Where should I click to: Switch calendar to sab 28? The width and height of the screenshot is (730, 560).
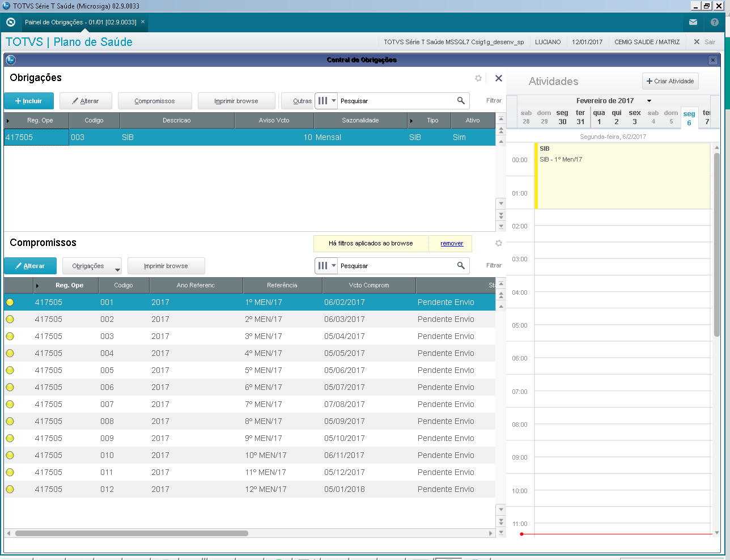[526, 117]
